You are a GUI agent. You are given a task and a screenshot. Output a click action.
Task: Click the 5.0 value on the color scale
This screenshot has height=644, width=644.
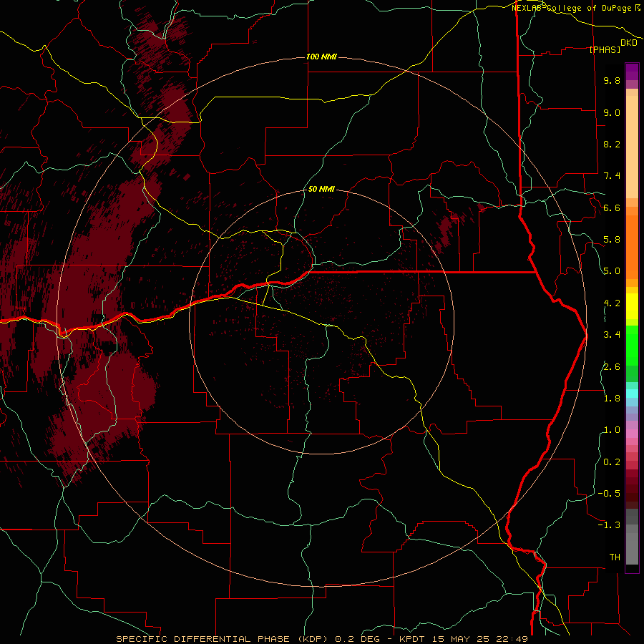click(x=612, y=271)
